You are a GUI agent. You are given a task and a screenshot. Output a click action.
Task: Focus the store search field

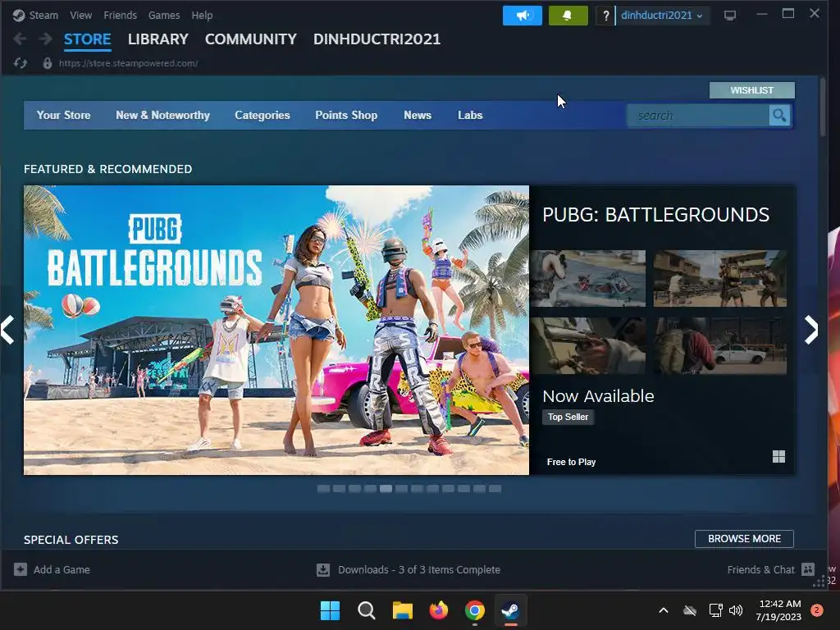(698, 115)
